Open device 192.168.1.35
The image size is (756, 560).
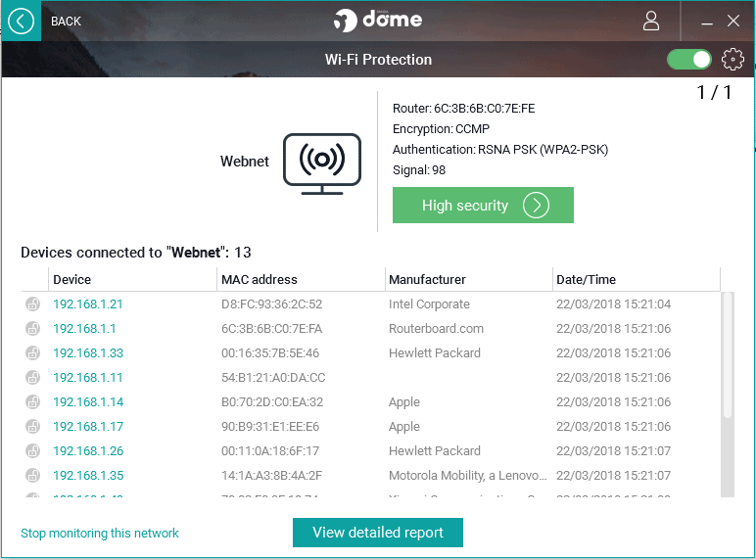tap(88, 476)
